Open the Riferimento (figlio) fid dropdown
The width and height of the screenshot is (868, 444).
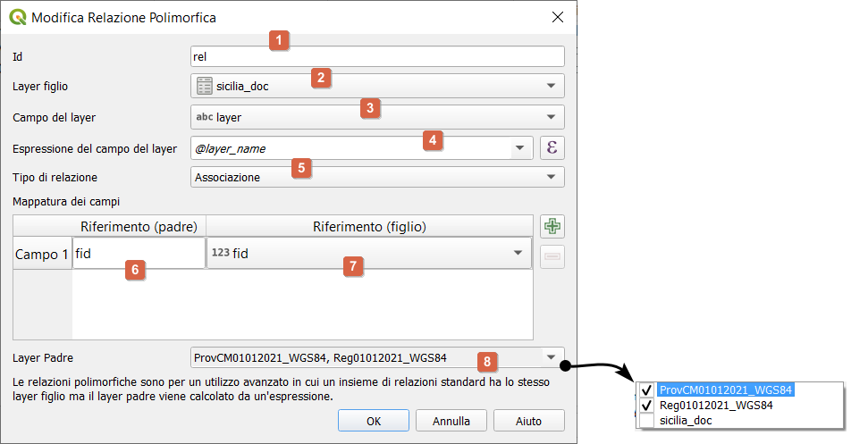point(518,254)
